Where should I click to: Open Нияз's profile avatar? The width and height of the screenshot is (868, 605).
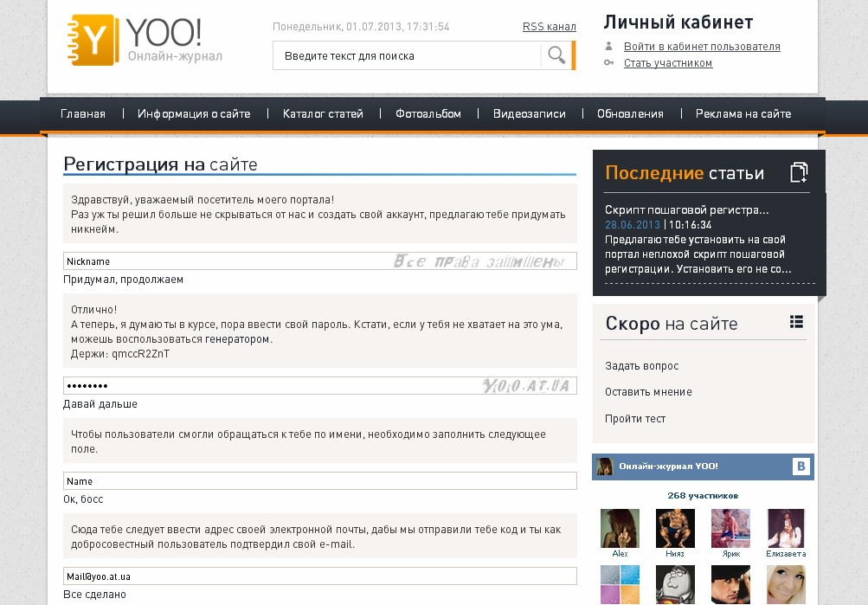[x=675, y=528]
